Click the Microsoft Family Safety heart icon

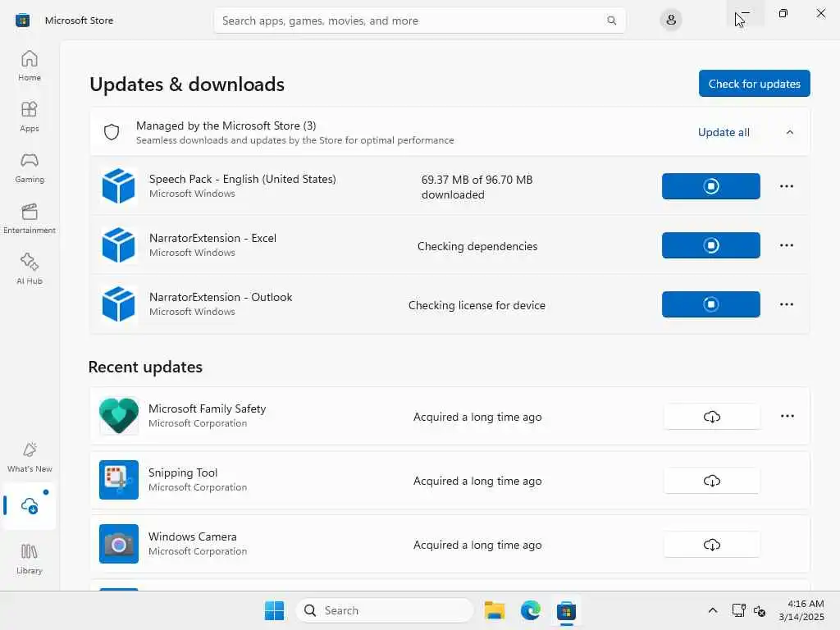(118, 416)
